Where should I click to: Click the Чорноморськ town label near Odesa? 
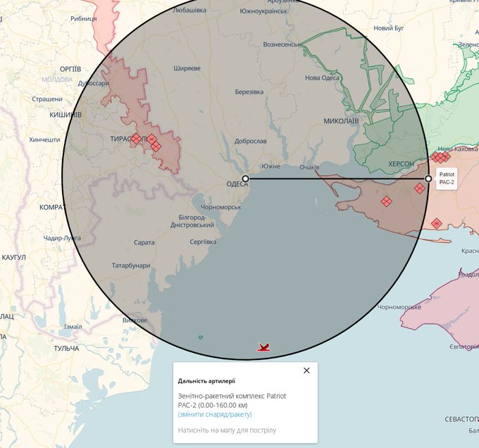220,207
